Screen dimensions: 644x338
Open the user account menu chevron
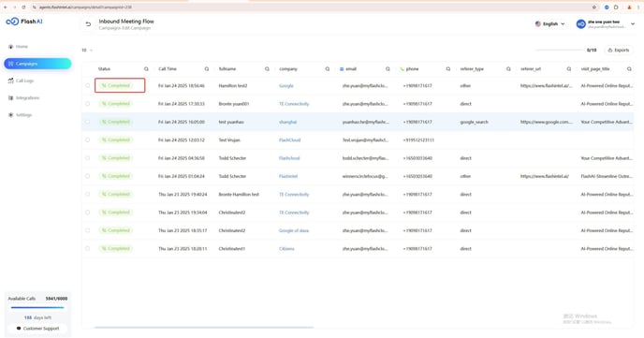(x=633, y=24)
